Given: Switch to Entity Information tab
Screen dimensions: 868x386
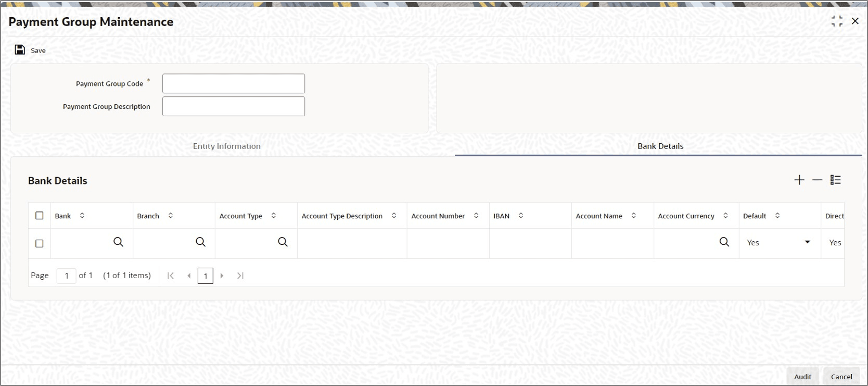Looking at the screenshot, I should point(227,146).
